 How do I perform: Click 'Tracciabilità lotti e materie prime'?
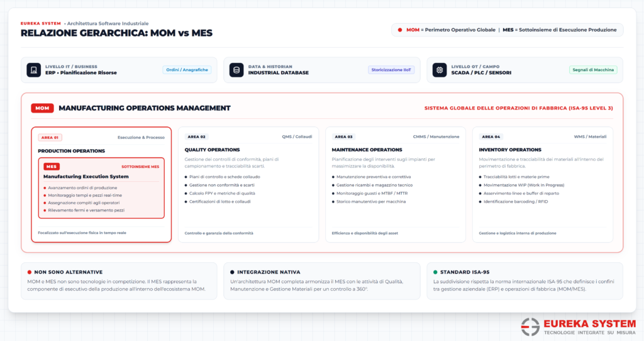[x=516, y=177]
